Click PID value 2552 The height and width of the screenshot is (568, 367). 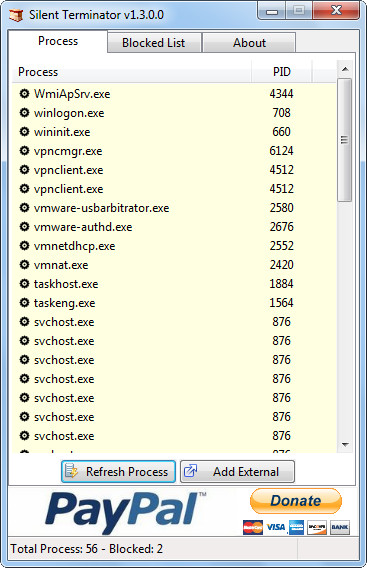(x=281, y=246)
